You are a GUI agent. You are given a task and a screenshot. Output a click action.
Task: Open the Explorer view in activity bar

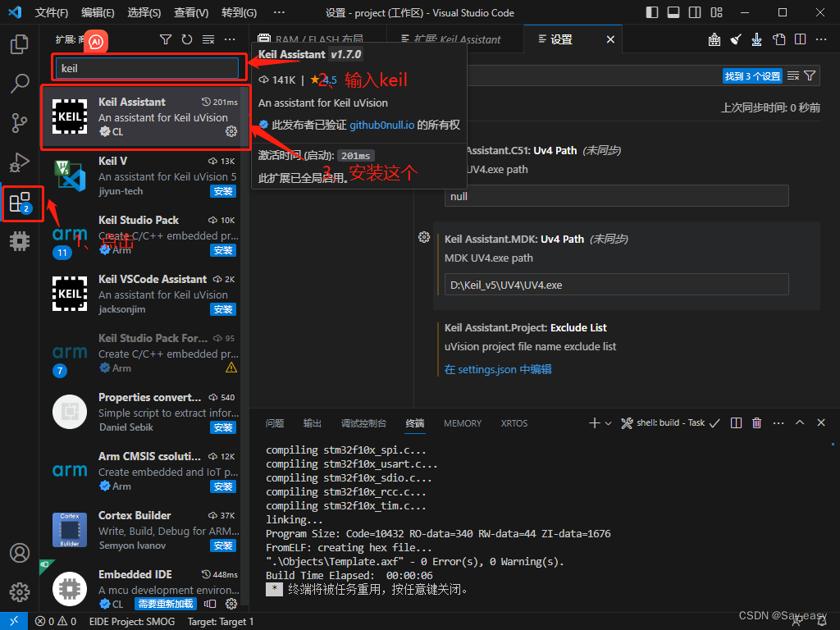point(20,44)
